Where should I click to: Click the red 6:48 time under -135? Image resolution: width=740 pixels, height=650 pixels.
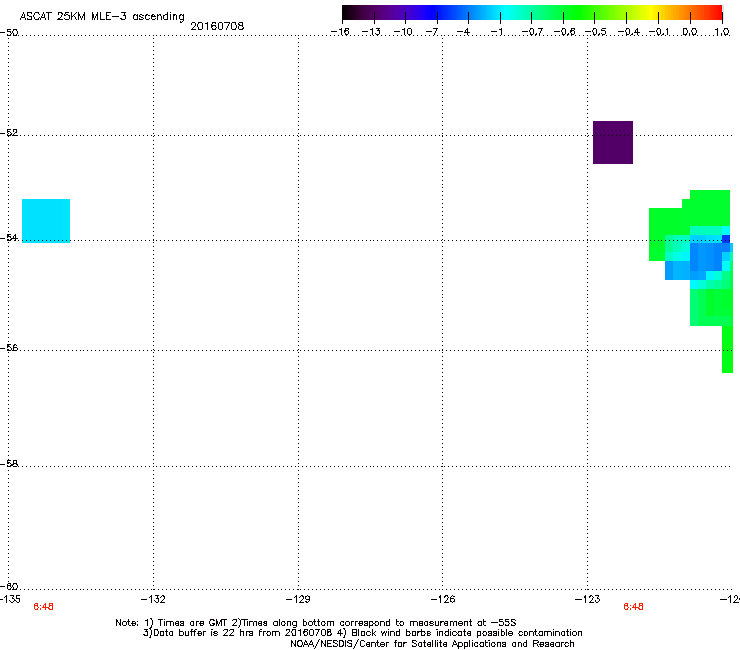(43, 607)
